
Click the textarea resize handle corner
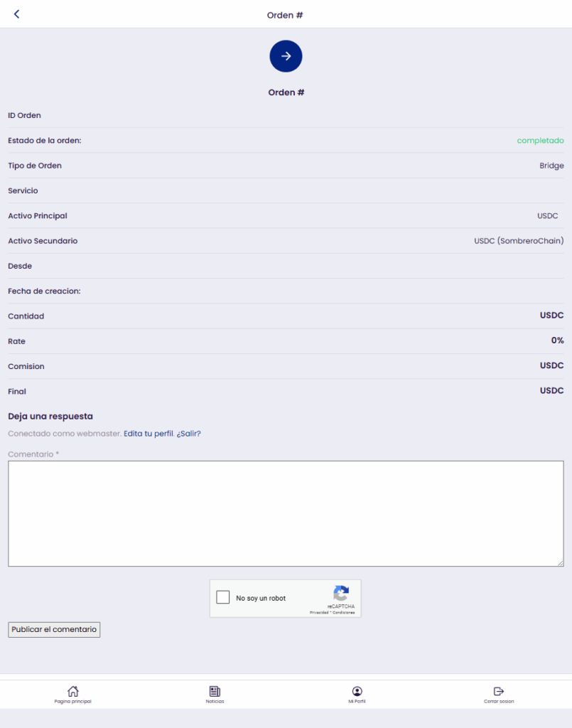(561, 563)
